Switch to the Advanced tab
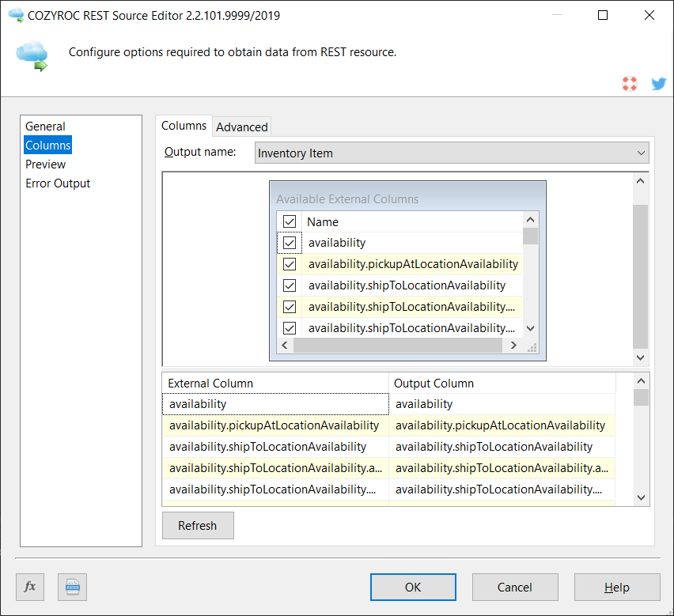The width and height of the screenshot is (674, 616). (241, 127)
